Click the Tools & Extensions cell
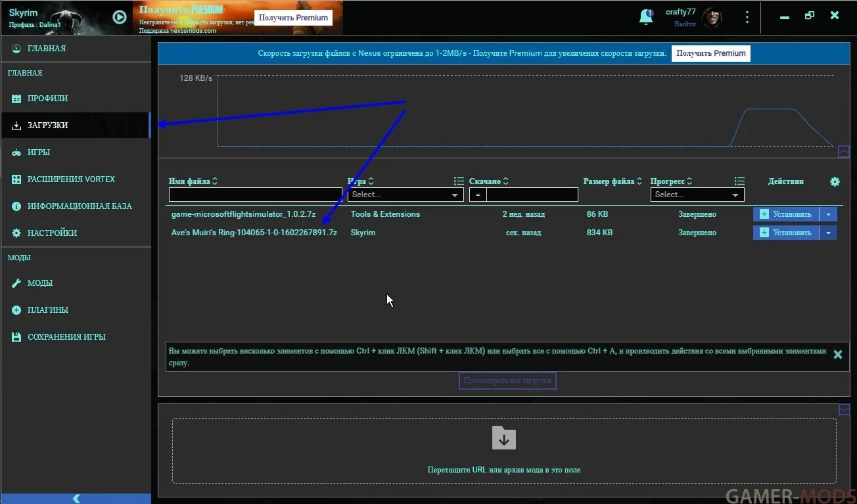The width and height of the screenshot is (857, 504). 385,214
